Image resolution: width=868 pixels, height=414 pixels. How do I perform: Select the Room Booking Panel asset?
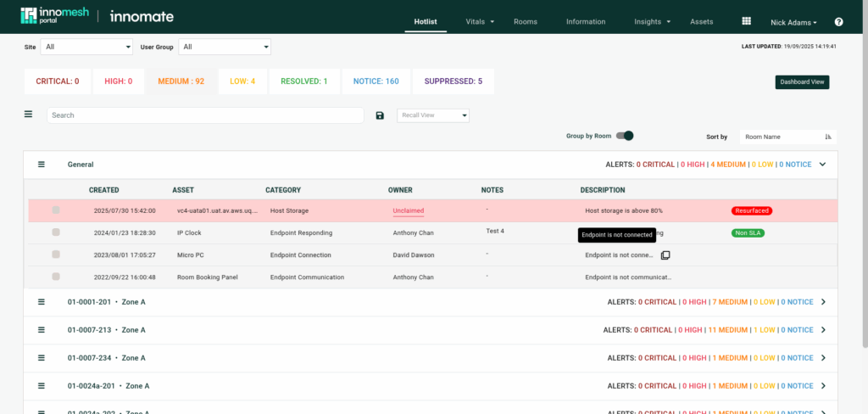(x=208, y=277)
